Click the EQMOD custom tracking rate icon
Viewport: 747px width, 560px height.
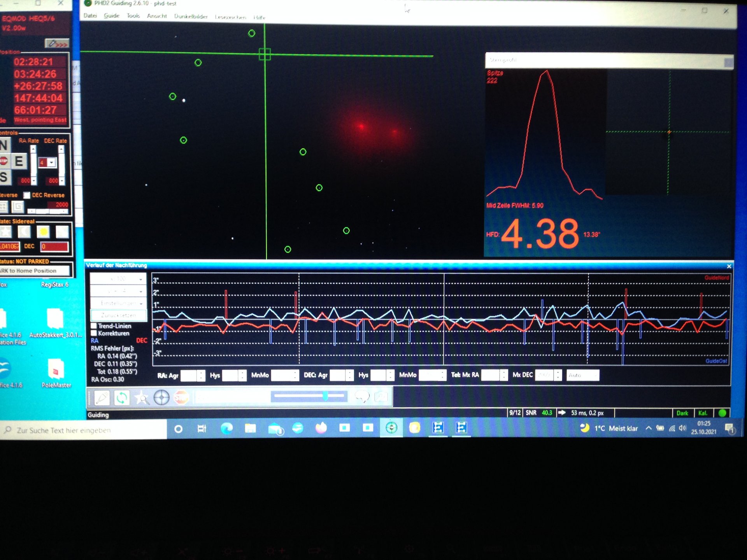(62, 232)
